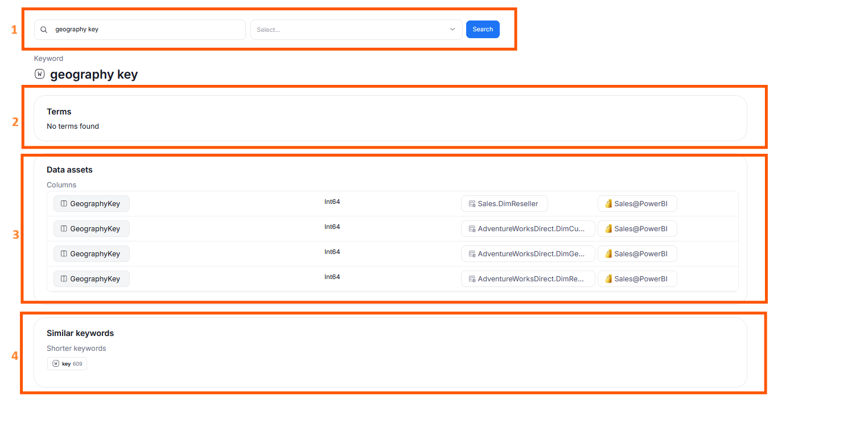Select the second GeographyKey column chip
The image size is (868, 422).
92,229
